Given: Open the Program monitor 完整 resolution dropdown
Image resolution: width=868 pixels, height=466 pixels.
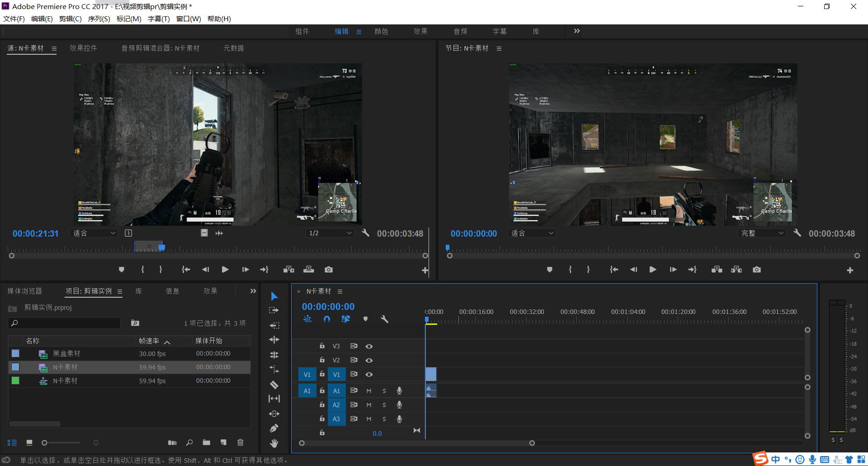Looking at the screenshot, I should pyautogui.click(x=762, y=233).
